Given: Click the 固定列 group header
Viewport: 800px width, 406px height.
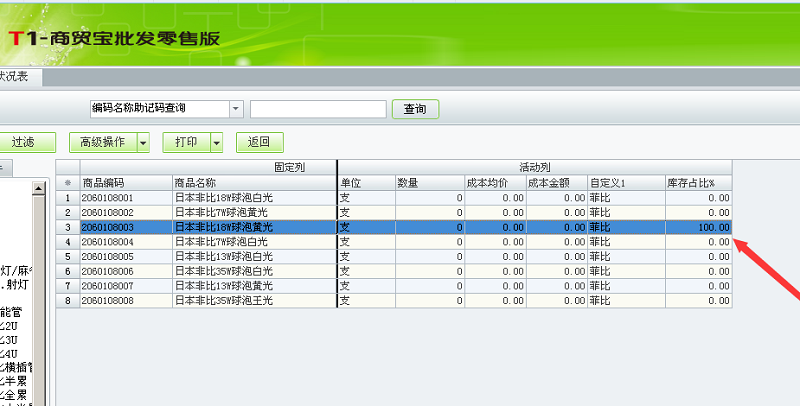Looking at the screenshot, I should click(x=208, y=167).
